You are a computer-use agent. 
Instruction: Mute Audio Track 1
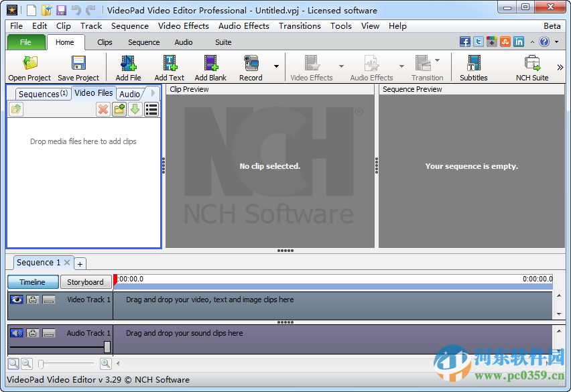pyautogui.click(x=15, y=333)
